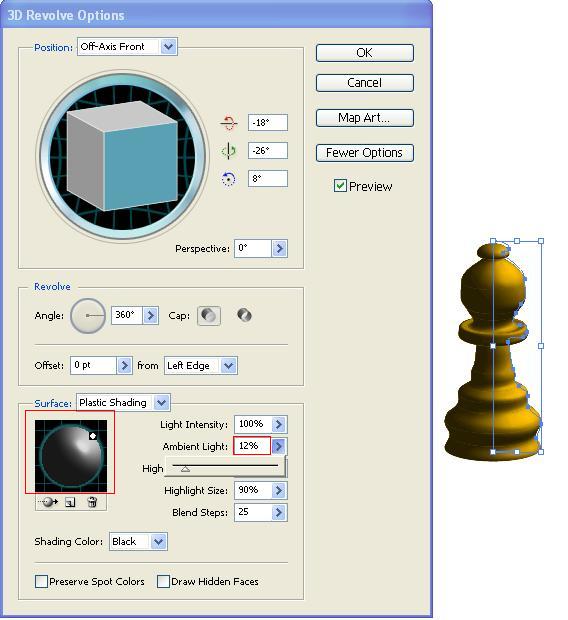
Task: Open the Left Edge dropdown
Action: click(201, 365)
